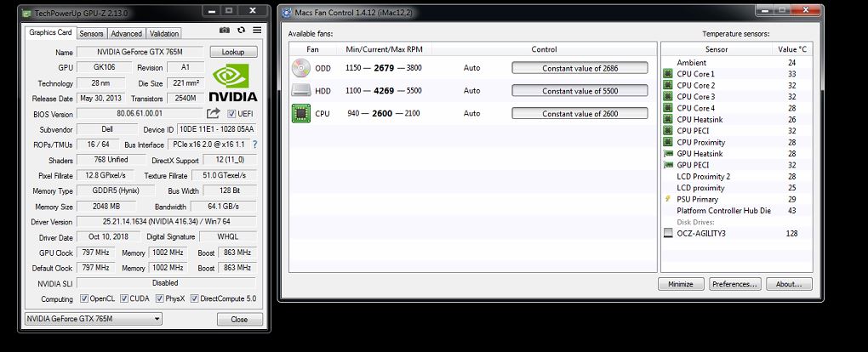Viewport: 868px width, 352px height.
Task: Click the CPU Heatsink sensor icon
Action: (x=668, y=120)
